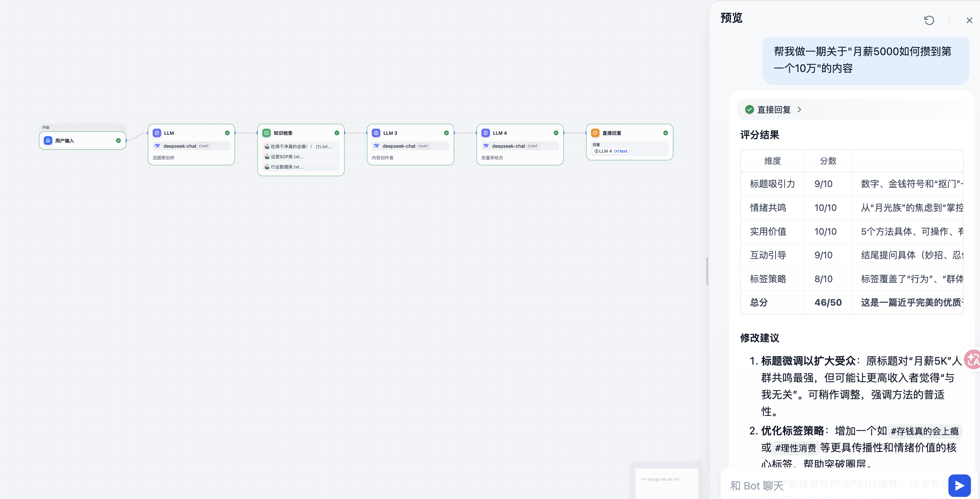980x499 pixels.
Task: Click the green status check on LLM 4 node
Action: coord(556,133)
